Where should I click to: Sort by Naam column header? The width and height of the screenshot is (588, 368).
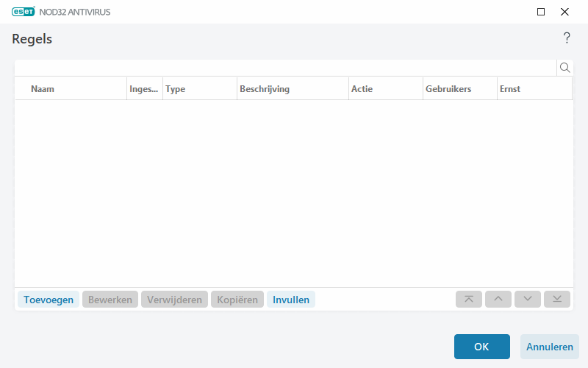(43, 89)
